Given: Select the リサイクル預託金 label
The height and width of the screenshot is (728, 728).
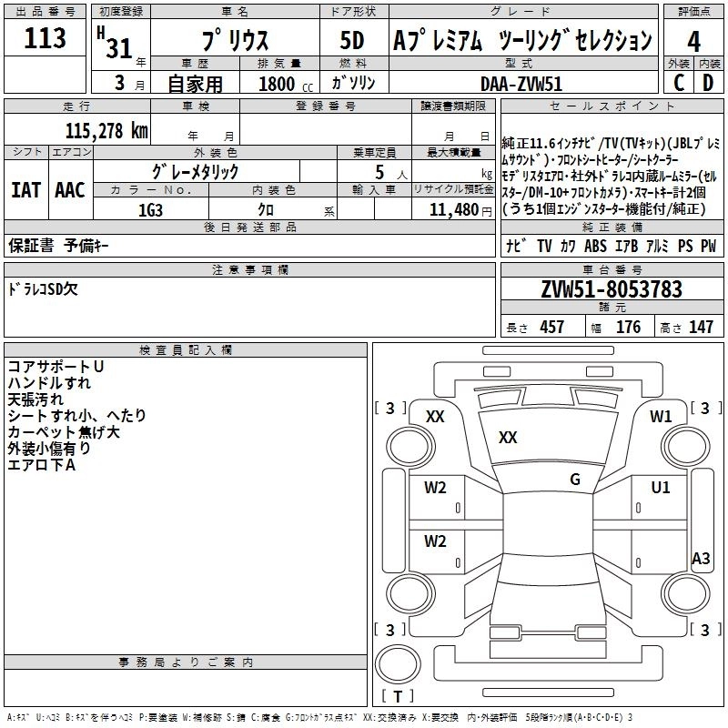Looking at the screenshot, I should pyautogui.click(x=453, y=189).
